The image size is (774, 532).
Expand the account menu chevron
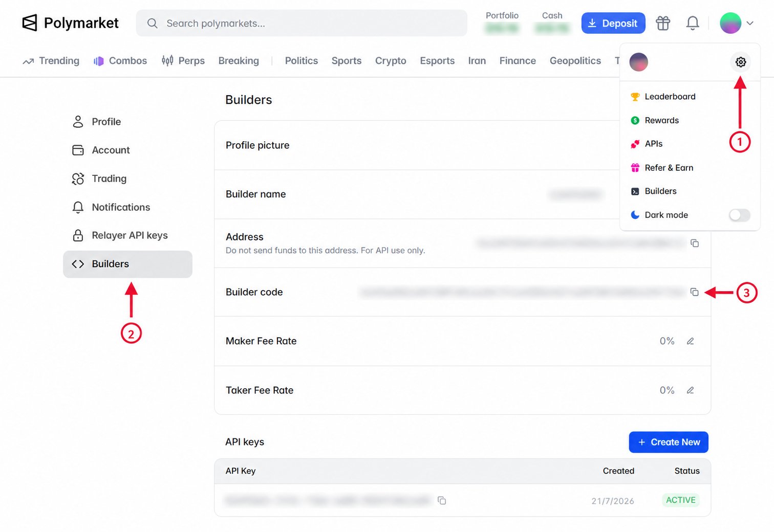point(750,24)
